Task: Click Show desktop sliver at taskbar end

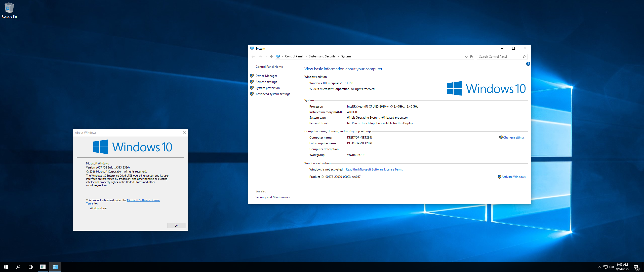Action: pos(643,267)
